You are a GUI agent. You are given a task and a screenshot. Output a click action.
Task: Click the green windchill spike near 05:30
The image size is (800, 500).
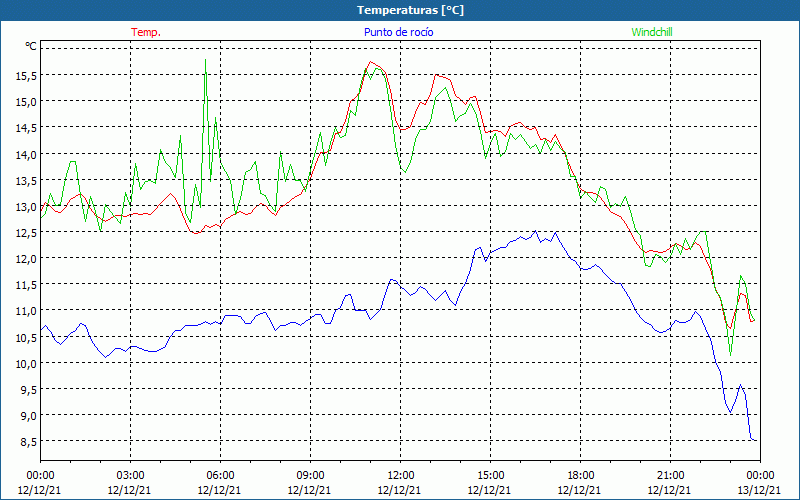[205, 60]
